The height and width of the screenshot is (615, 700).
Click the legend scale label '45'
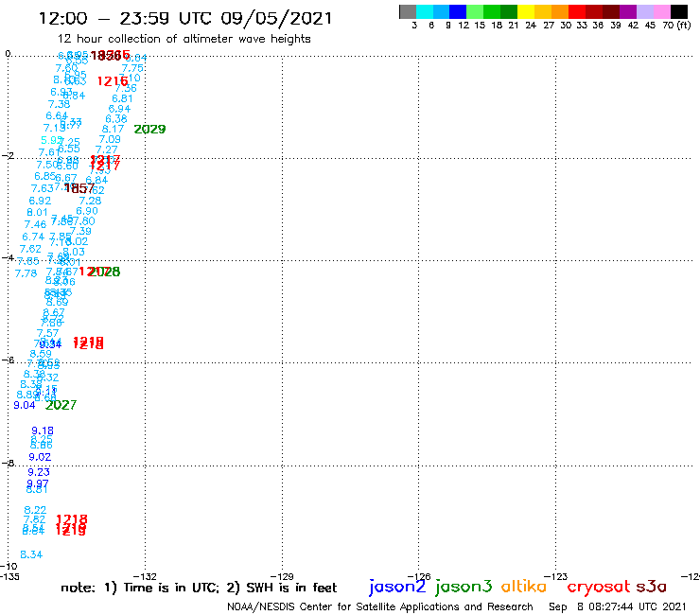coord(650,25)
